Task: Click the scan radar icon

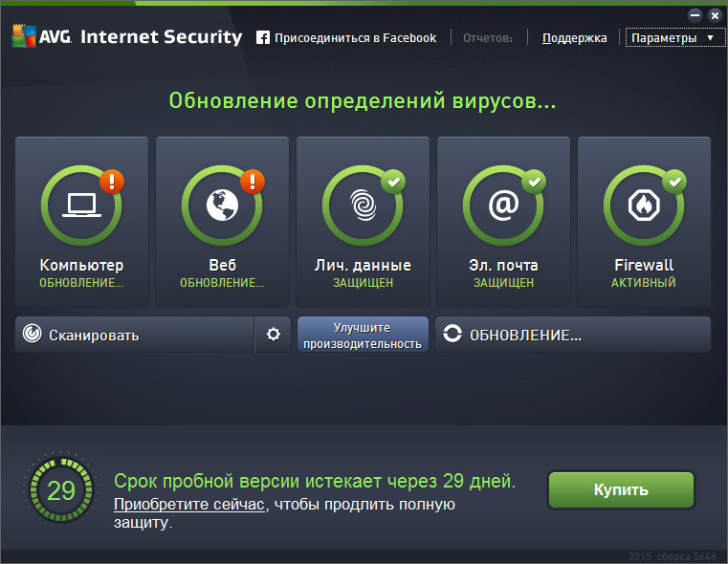Action: click(33, 335)
